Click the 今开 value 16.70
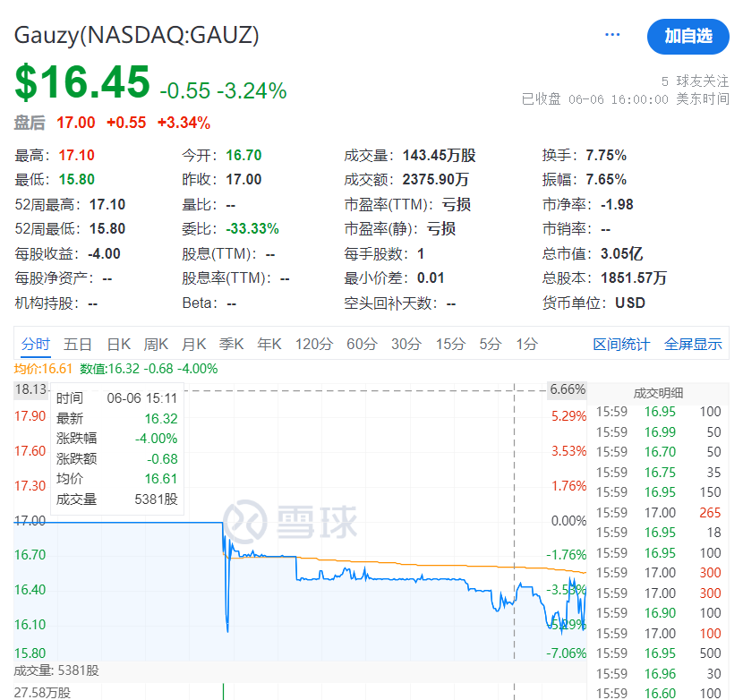 tap(243, 156)
